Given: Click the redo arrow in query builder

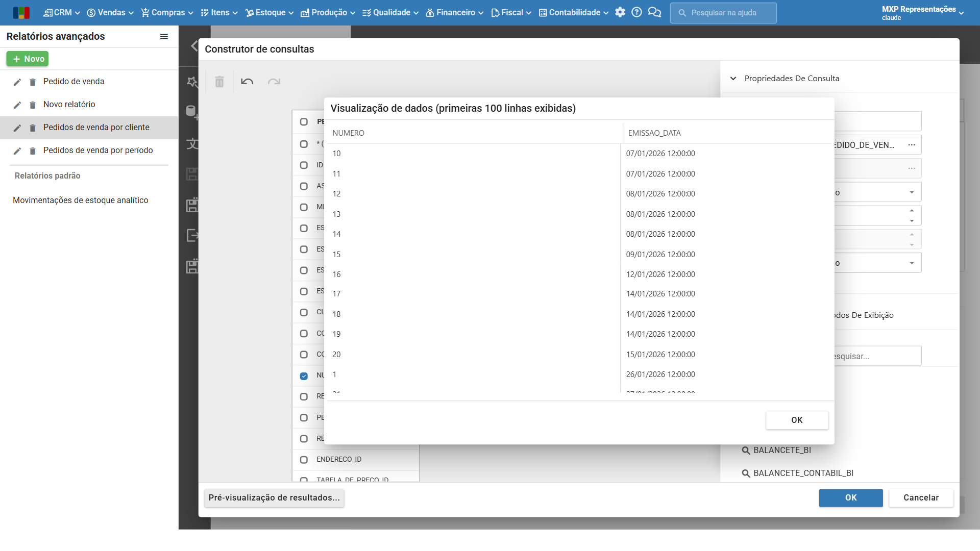Looking at the screenshot, I should 274,82.
